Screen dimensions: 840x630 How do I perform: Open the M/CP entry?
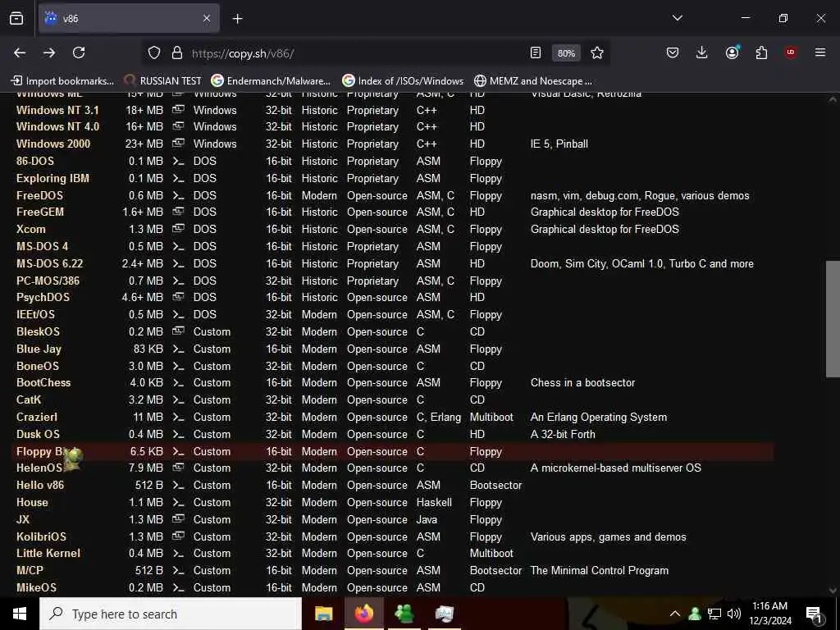[x=30, y=570]
